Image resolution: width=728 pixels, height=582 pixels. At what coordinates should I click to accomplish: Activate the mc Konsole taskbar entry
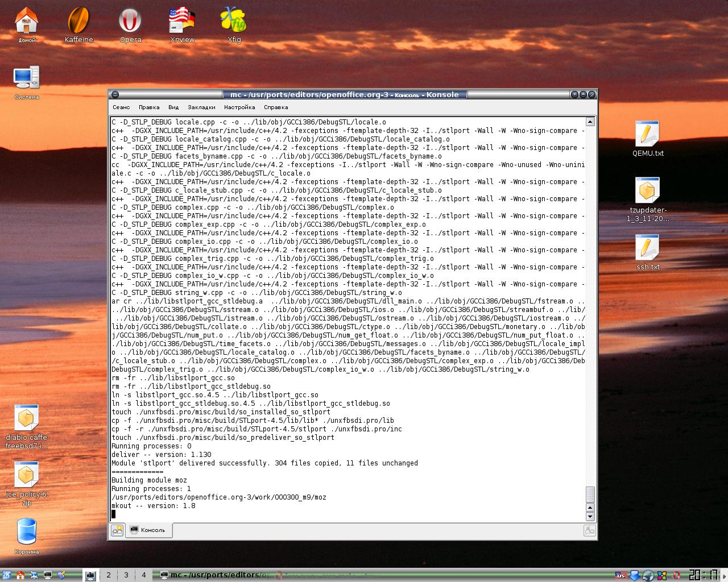[213, 575]
